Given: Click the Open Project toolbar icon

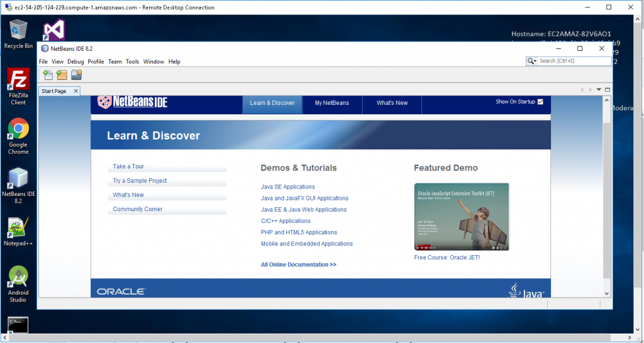Looking at the screenshot, I should [76, 75].
